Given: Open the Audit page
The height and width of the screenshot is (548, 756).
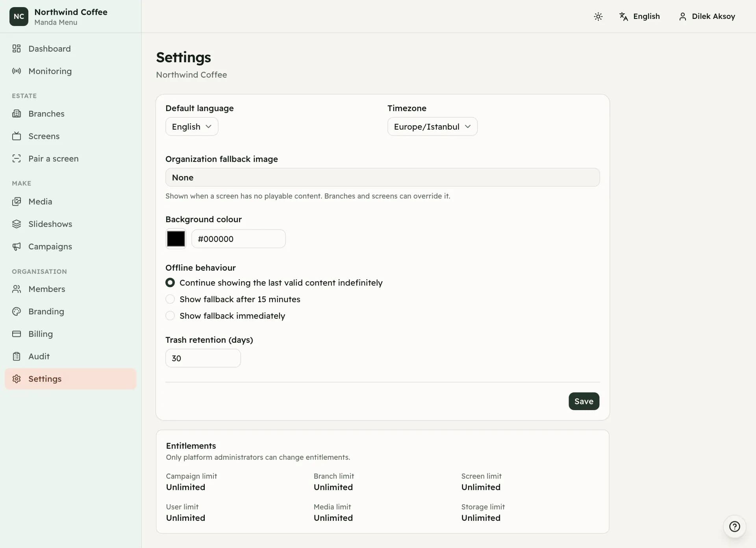Looking at the screenshot, I should [70, 356].
